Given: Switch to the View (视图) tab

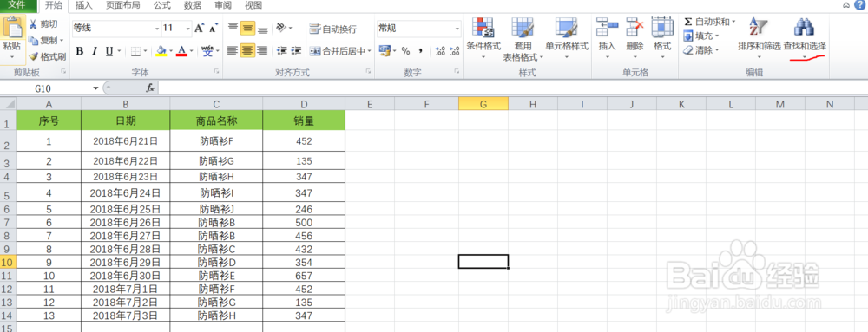Looking at the screenshot, I should pos(253,5).
